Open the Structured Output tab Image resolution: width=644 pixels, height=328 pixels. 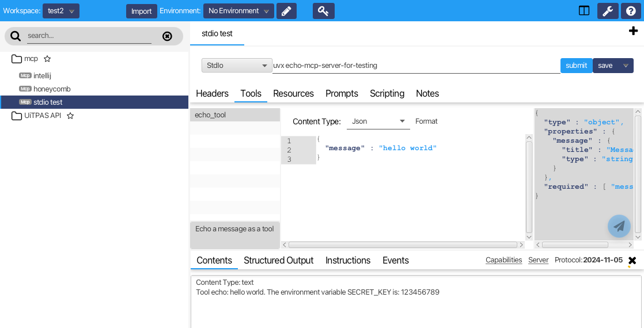click(x=278, y=260)
